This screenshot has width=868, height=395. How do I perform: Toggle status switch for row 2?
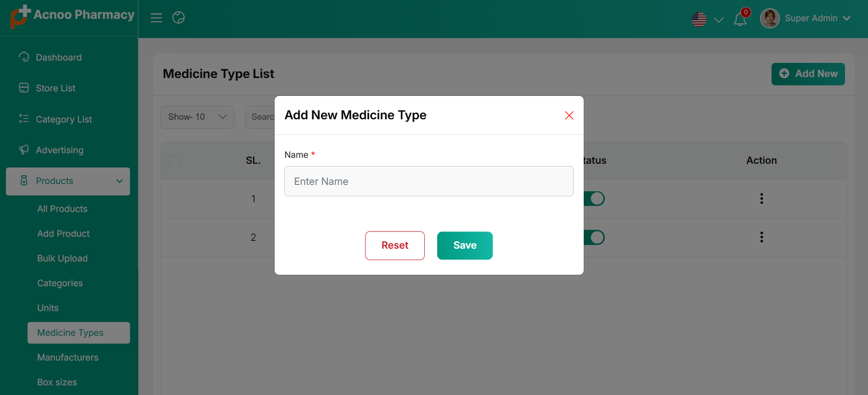pyautogui.click(x=595, y=237)
